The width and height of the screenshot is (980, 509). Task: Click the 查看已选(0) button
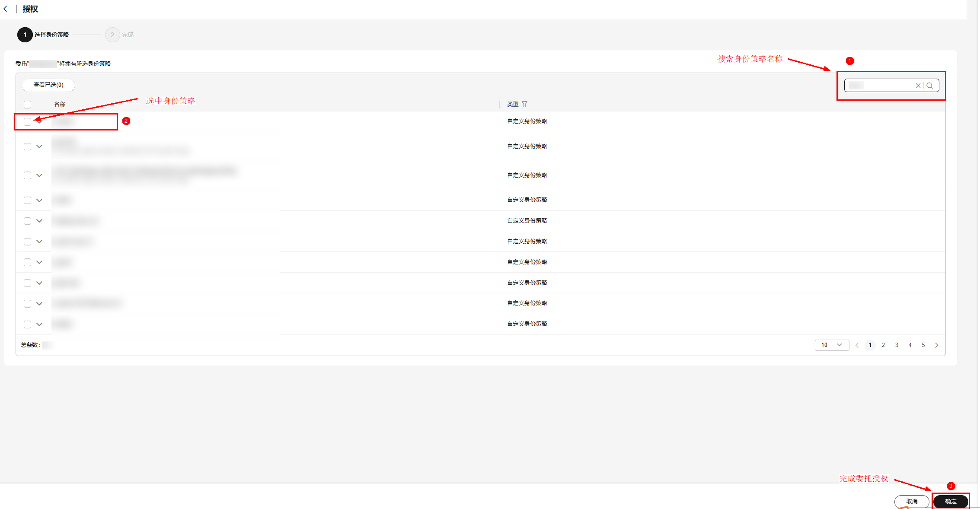pyautogui.click(x=48, y=85)
